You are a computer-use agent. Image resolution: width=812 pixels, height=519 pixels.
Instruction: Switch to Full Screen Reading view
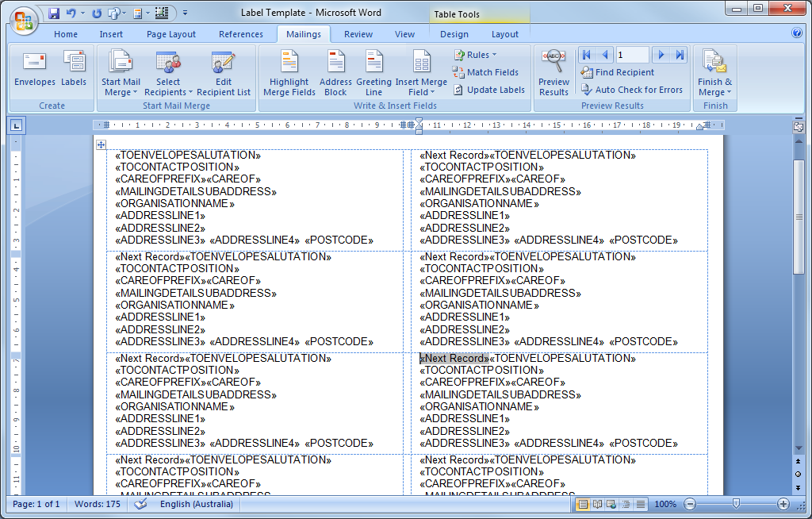597,504
